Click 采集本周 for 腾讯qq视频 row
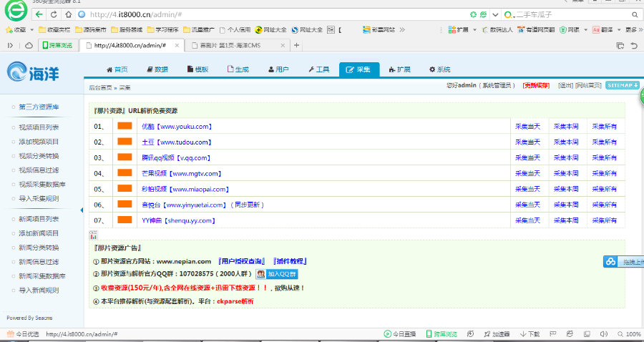 [x=566, y=157]
